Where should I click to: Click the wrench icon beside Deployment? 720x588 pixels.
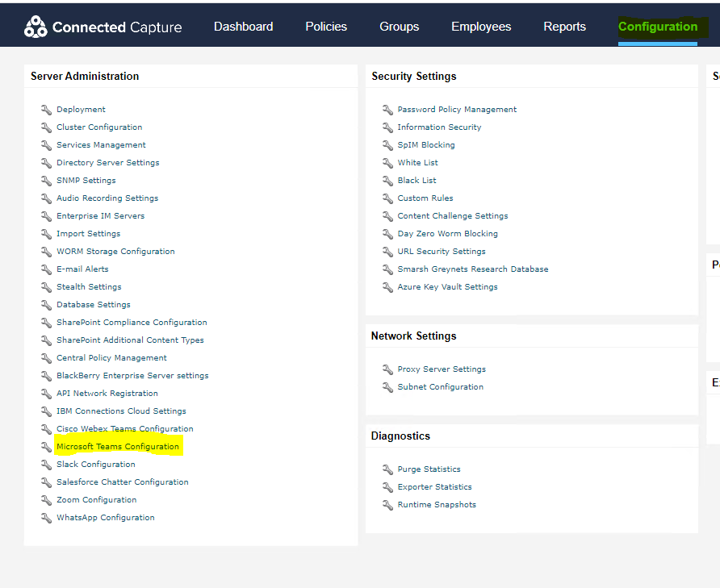coord(46,110)
